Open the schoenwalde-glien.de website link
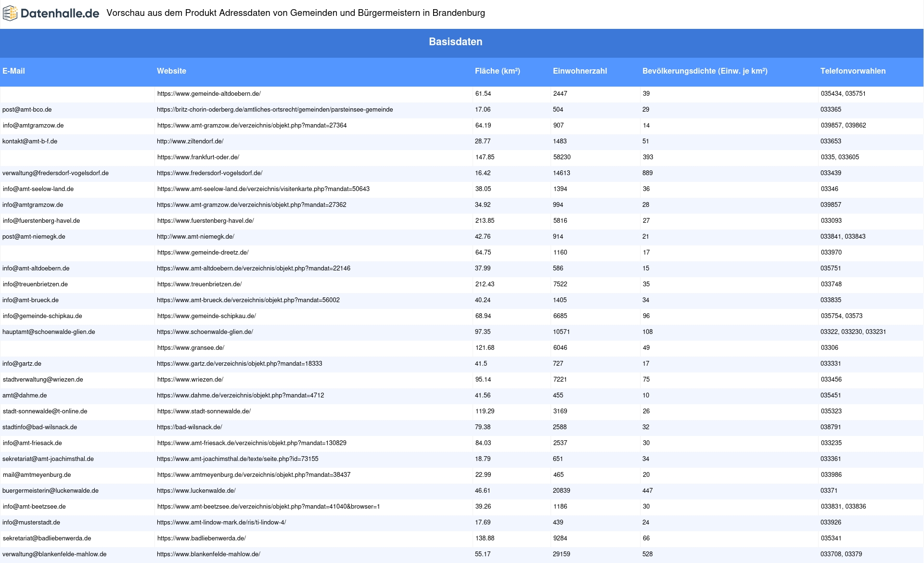 tap(205, 332)
